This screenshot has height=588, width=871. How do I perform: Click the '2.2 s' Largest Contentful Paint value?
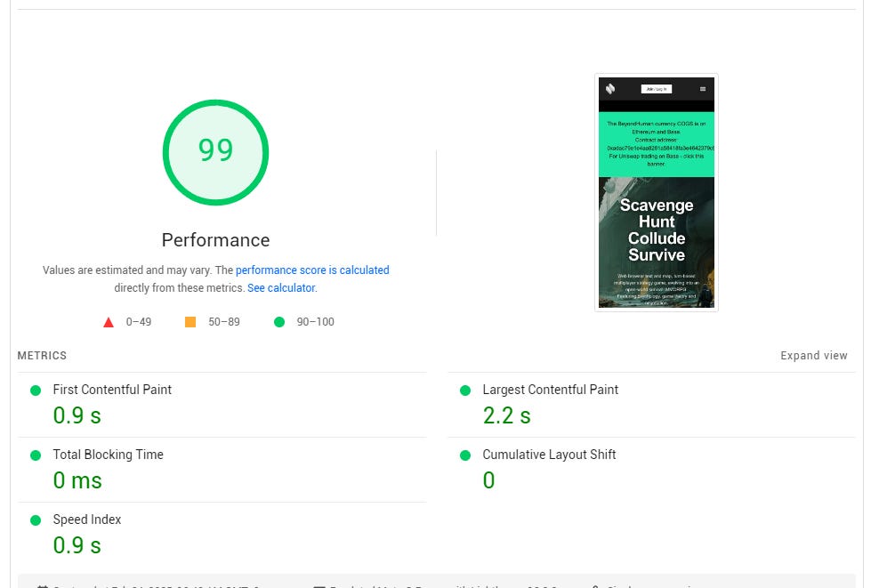tap(506, 415)
